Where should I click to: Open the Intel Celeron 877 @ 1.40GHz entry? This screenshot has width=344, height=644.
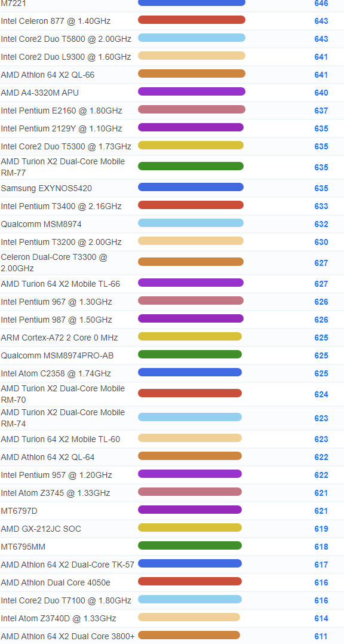(x=56, y=21)
